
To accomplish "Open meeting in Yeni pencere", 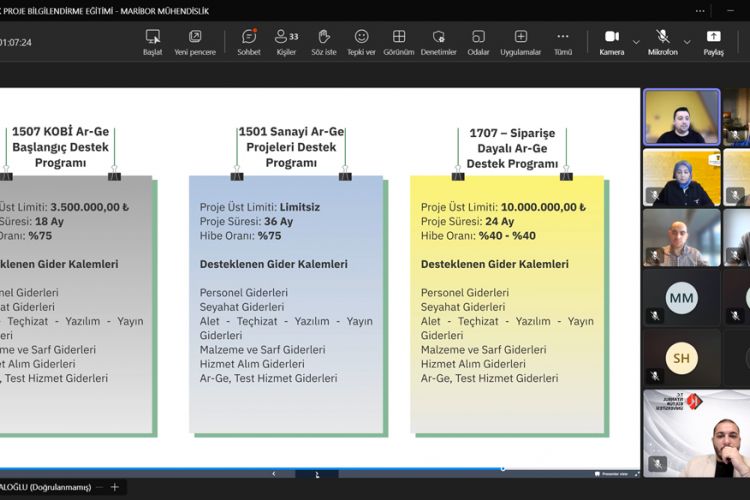I will [x=195, y=42].
